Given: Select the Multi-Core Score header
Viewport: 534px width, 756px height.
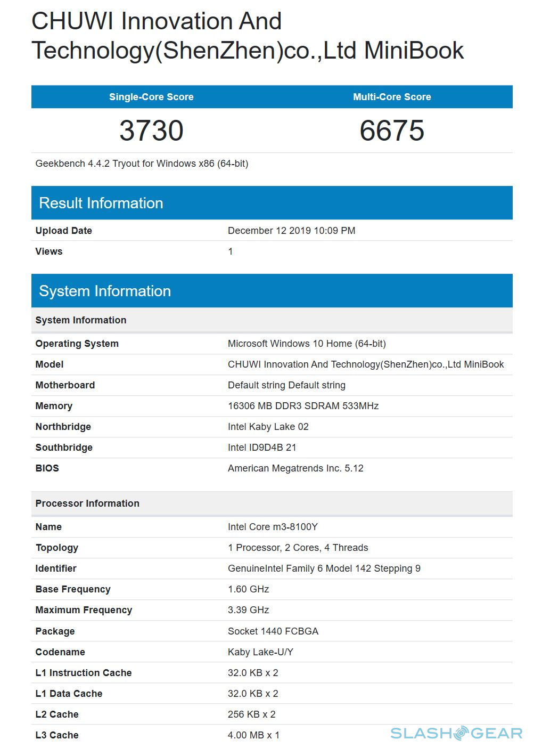Looking at the screenshot, I should (x=392, y=97).
